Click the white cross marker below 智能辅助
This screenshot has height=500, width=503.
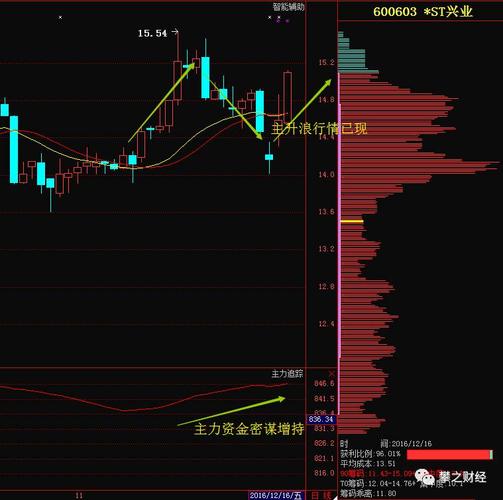(270, 17)
